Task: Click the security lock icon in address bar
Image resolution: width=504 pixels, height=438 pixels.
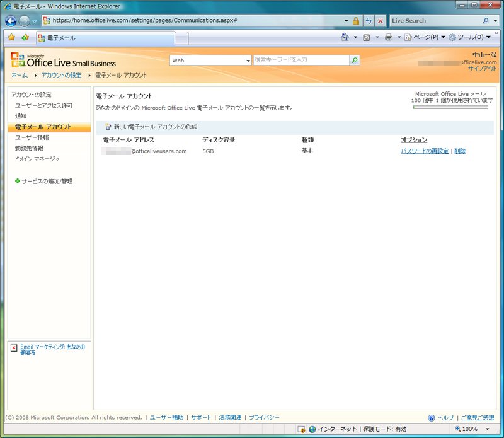Action: click(x=356, y=21)
